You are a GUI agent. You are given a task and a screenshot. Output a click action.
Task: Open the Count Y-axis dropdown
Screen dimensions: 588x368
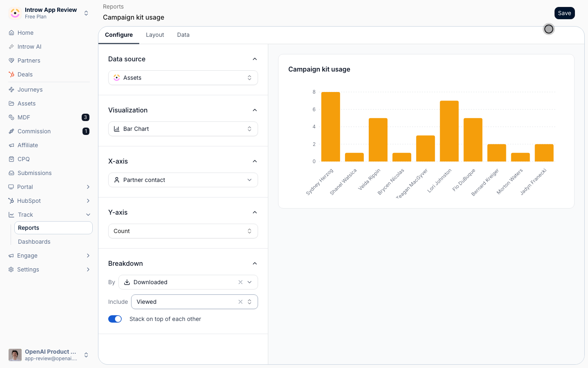(183, 231)
